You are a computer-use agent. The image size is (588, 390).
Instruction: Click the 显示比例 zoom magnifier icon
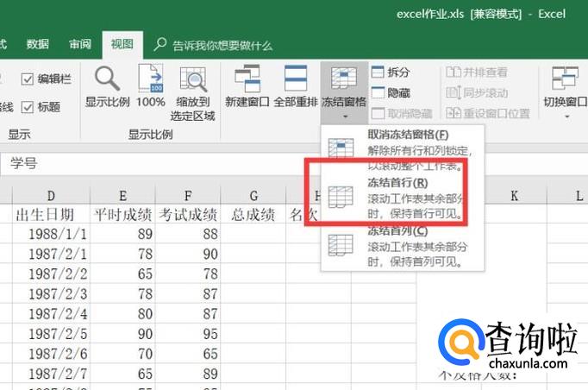coord(107,79)
